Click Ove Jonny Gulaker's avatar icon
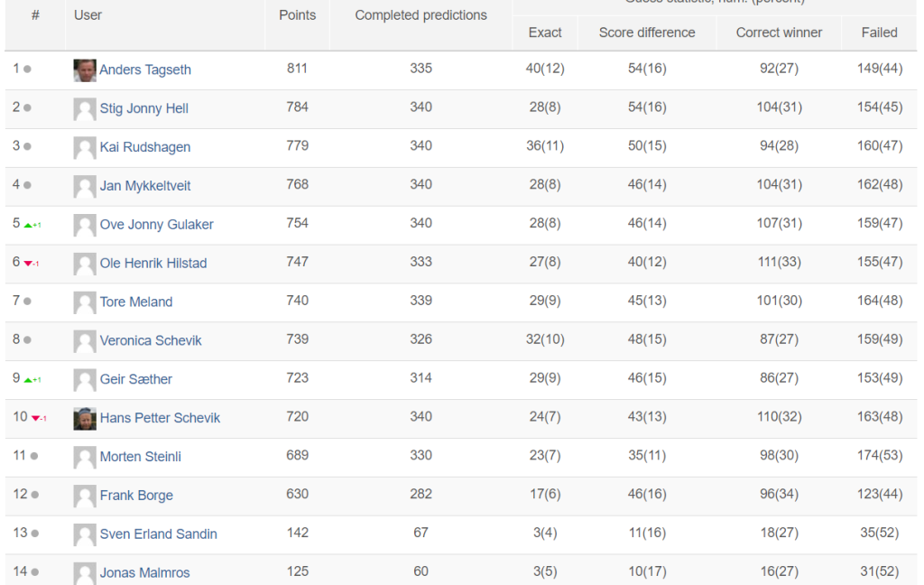 click(85, 225)
